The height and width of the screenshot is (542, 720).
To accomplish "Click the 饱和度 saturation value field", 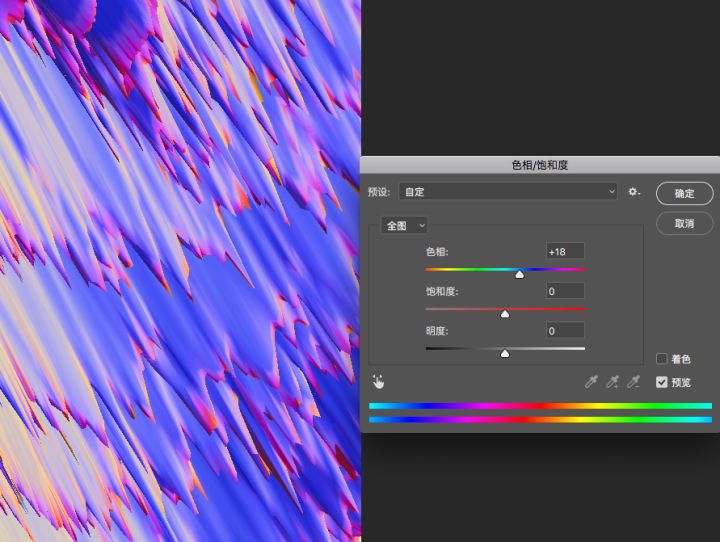I will point(565,291).
